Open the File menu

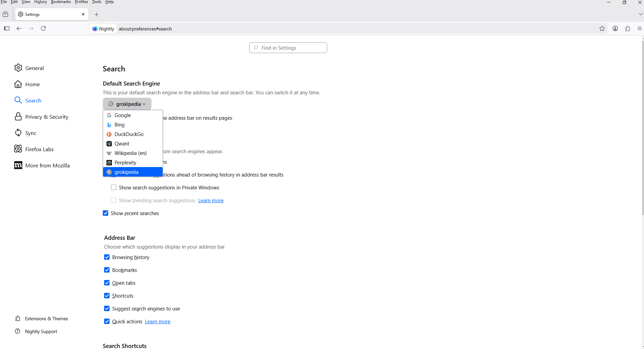(4, 2)
